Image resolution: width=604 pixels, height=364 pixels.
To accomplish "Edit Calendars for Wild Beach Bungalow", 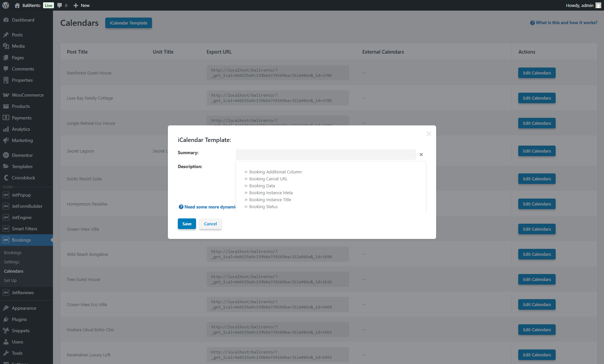I will pyautogui.click(x=537, y=254).
